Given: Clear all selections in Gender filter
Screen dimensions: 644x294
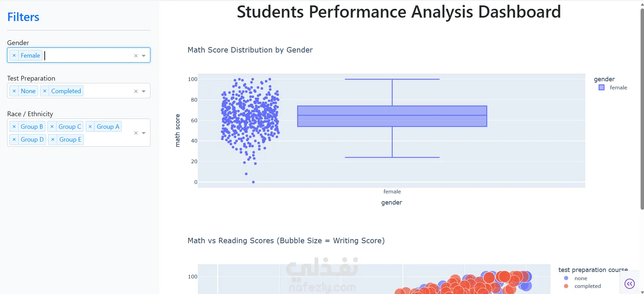Looking at the screenshot, I should (136, 56).
